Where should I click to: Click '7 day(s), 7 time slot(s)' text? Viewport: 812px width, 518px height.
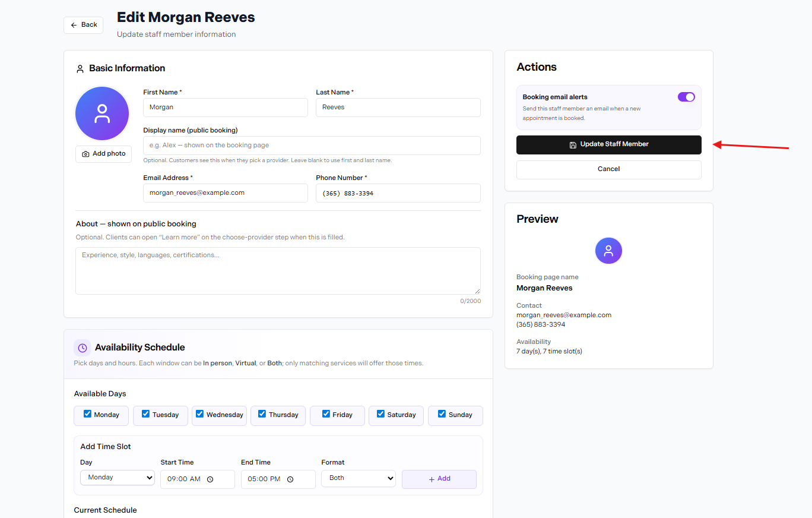pos(549,352)
